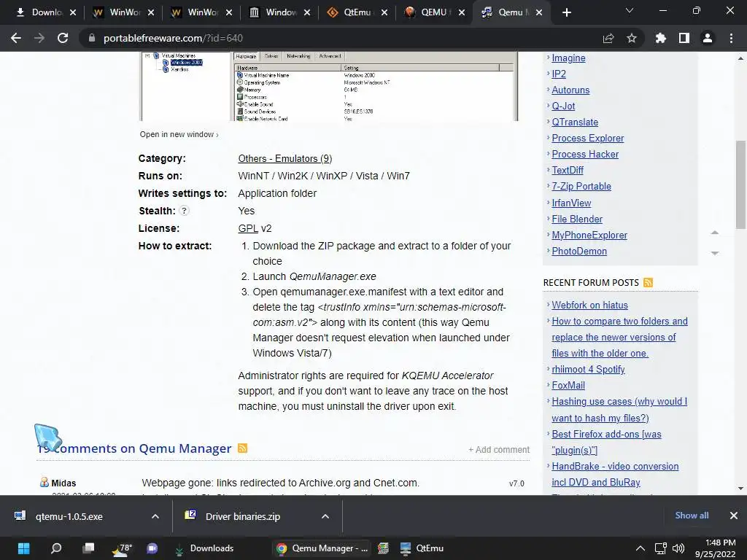The width and height of the screenshot is (747, 560).
Task: Click the page vertical scrollbar thumb
Action: point(740,184)
